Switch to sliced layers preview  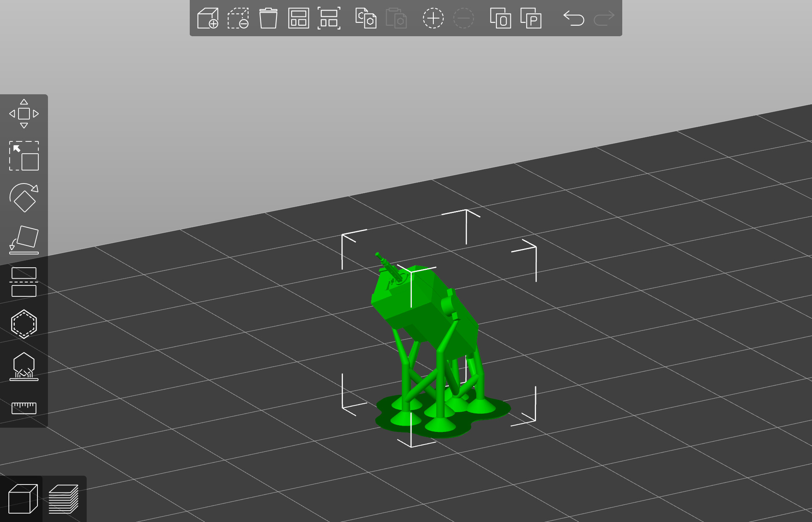click(x=64, y=499)
